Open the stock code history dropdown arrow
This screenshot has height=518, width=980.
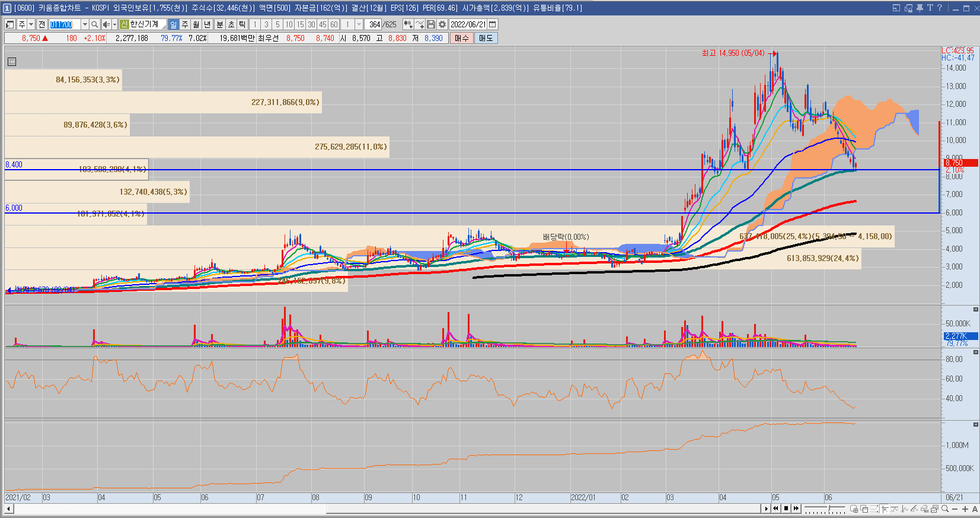[85, 24]
